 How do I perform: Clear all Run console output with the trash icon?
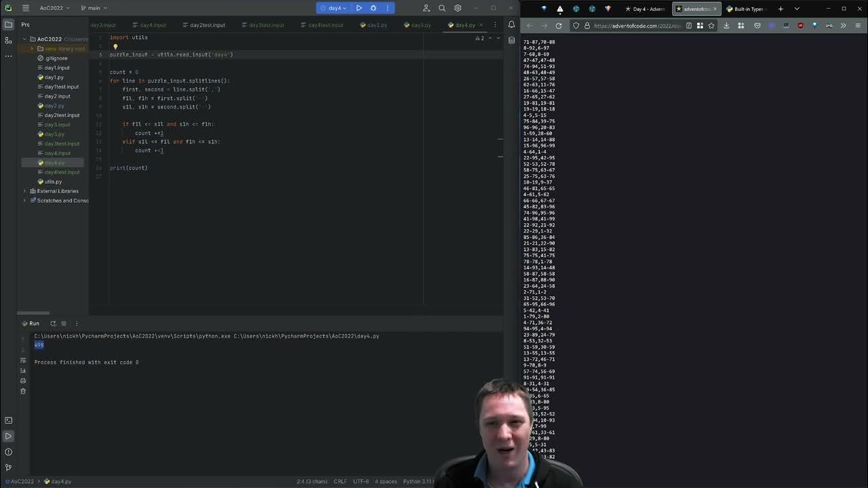coord(22,391)
